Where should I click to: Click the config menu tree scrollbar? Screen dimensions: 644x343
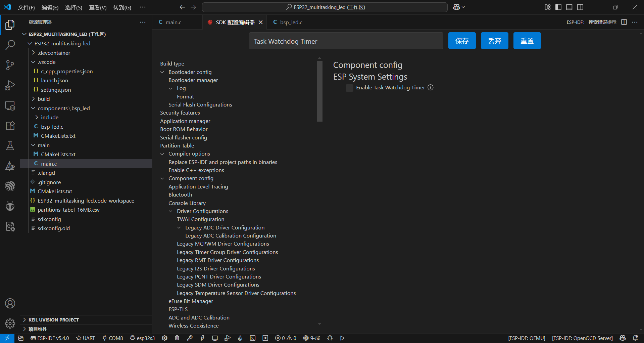coord(319,91)
